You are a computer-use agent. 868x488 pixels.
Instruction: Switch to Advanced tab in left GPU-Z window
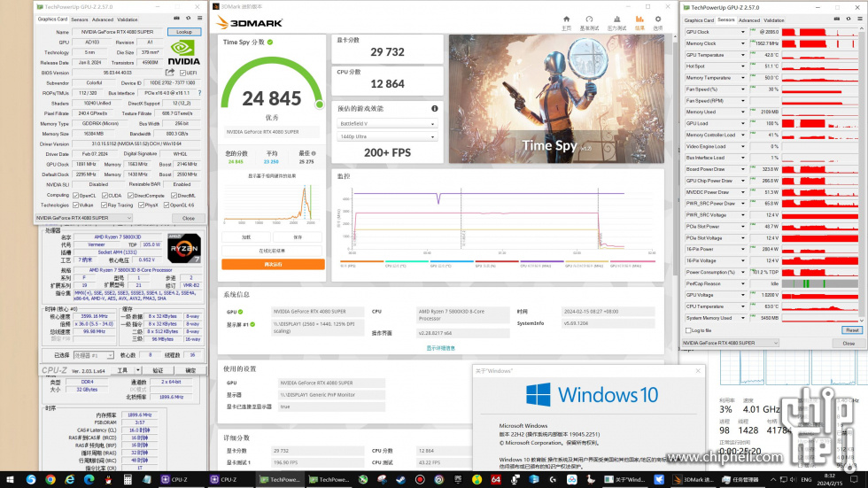click(x=103, y=19)
